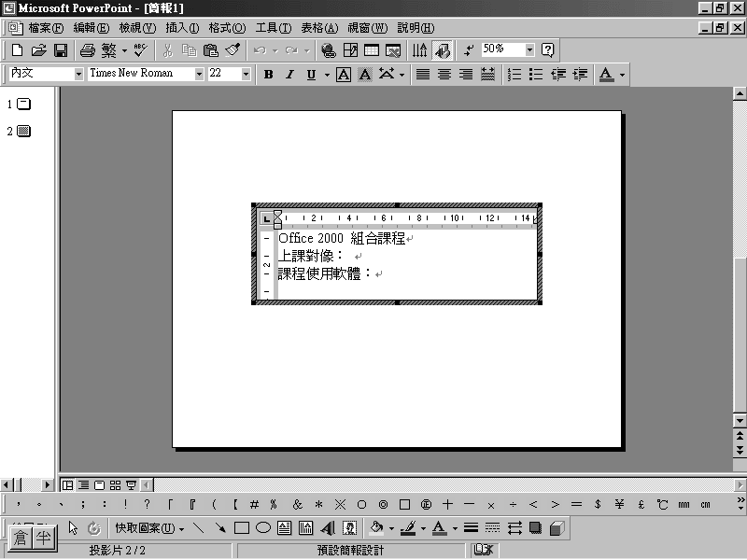This screenshot has height=560, width=747.
Task: Align text right
Action: pyautogui.click(x=466, y=75)
